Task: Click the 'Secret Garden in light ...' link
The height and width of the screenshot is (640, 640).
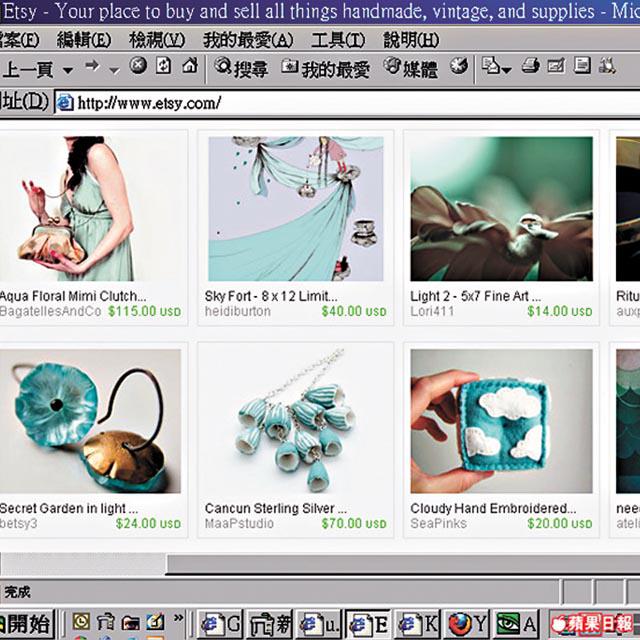Action: pos(69,508)
